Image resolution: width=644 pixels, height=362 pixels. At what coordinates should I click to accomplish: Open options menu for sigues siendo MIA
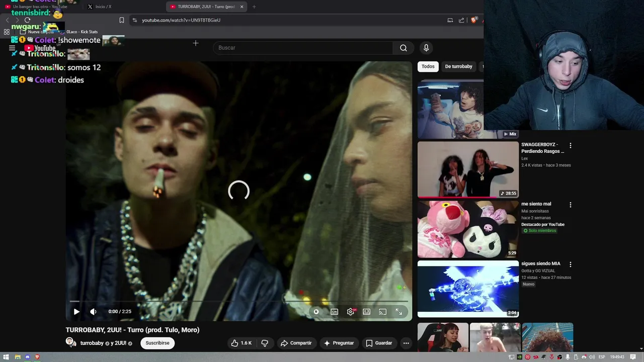570,264
